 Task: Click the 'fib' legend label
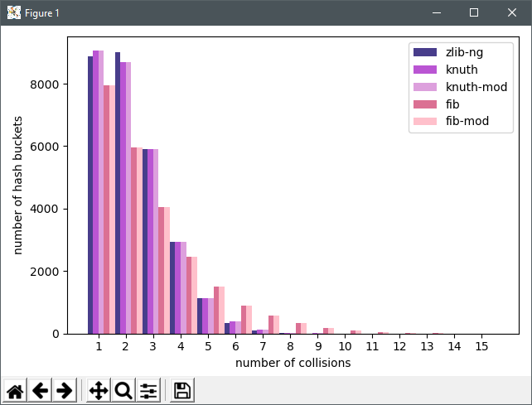click(452, 104)
